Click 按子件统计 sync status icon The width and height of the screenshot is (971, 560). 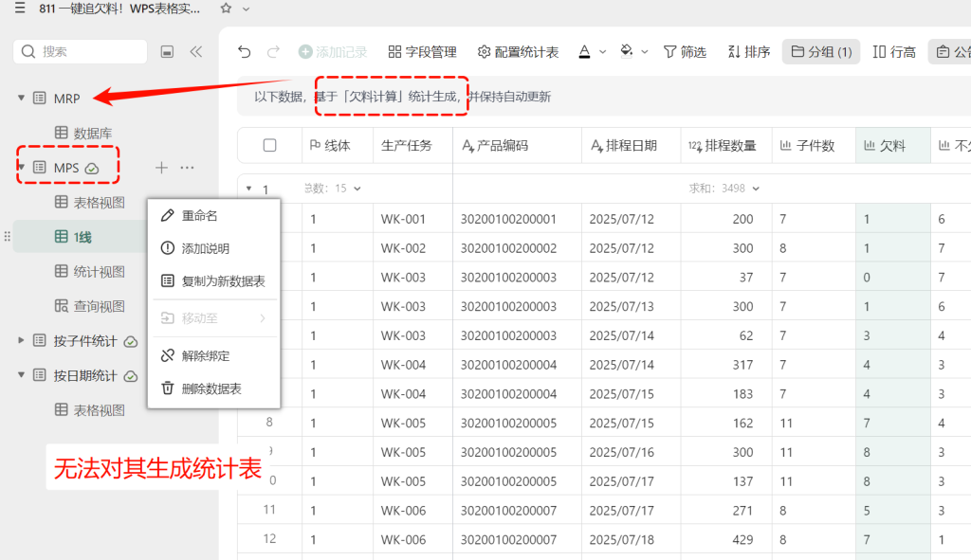pos(131,341)
